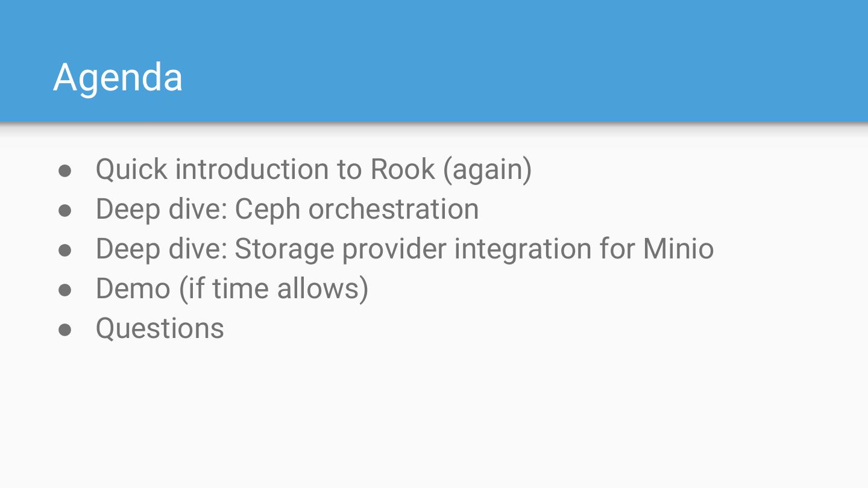Click the bullet dot before "Questions"

65,330
